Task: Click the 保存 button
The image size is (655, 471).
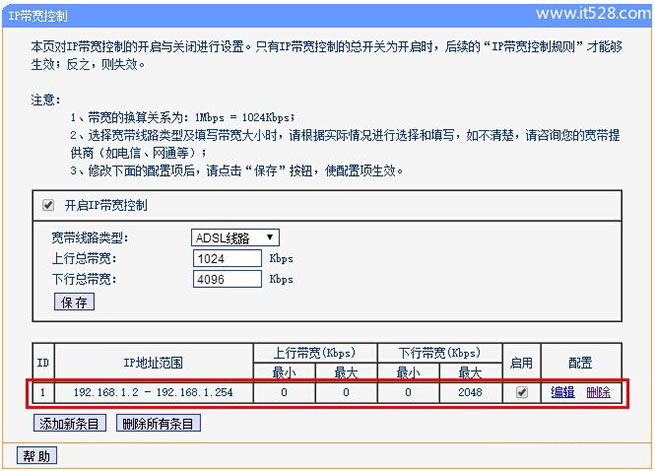Action: point(74,302)
